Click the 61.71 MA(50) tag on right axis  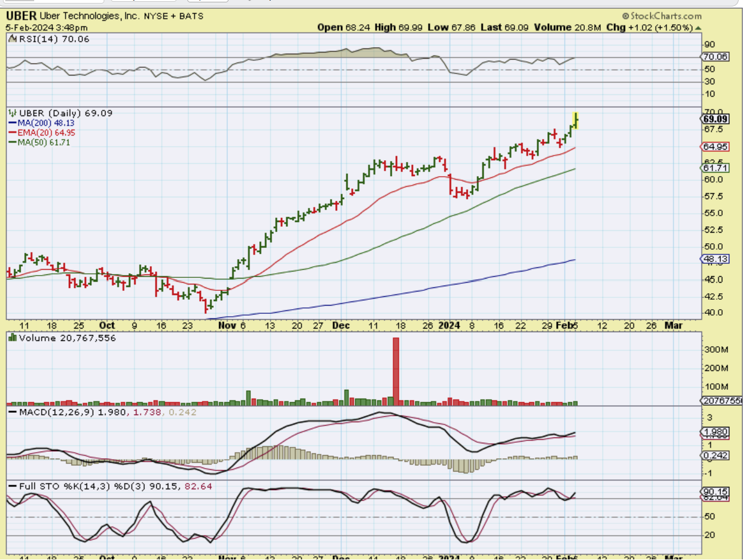[715, 168]
